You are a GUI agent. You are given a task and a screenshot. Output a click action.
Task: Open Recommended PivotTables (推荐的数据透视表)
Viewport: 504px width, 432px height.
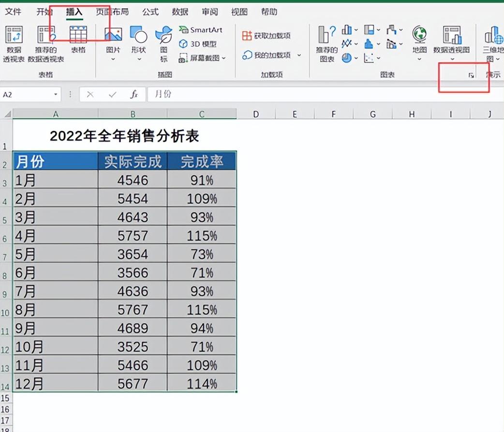click(x=45, y=44)
